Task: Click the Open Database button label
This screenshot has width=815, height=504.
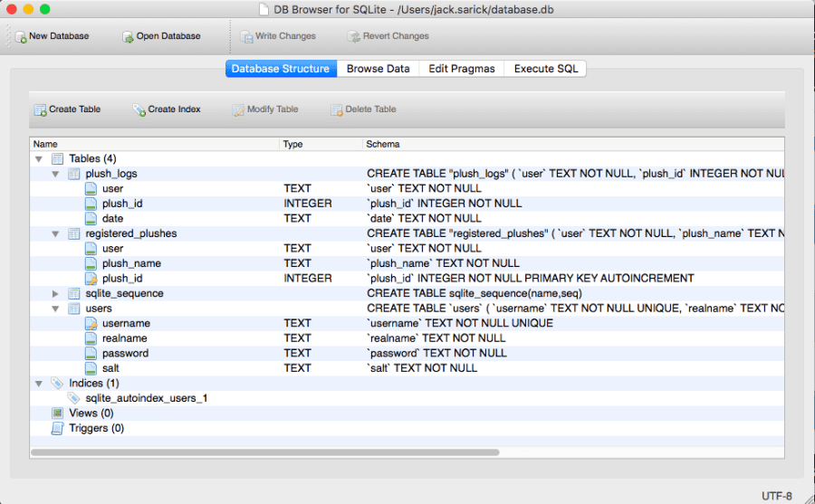Action: point(168,36)
